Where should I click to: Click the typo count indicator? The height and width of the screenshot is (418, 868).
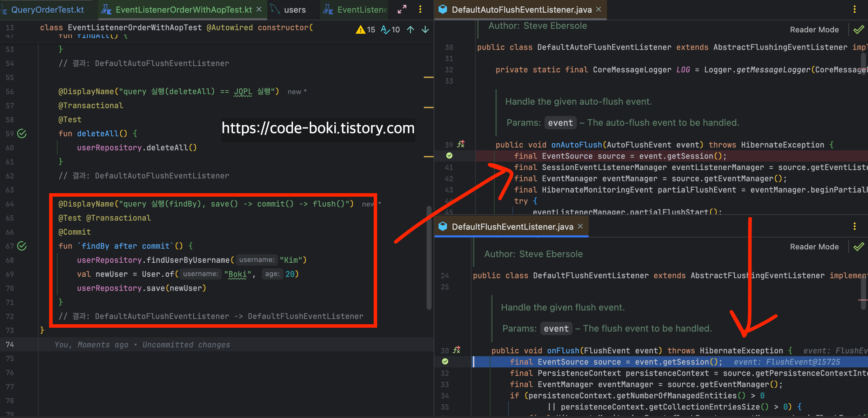tap(390, 30)
